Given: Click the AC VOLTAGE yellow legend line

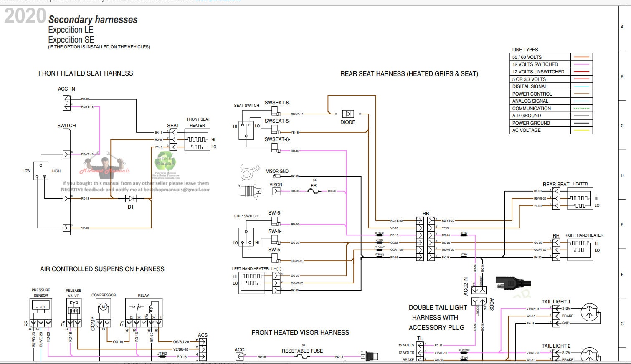Looking at the screenshot, I should (x=581, y=130).
